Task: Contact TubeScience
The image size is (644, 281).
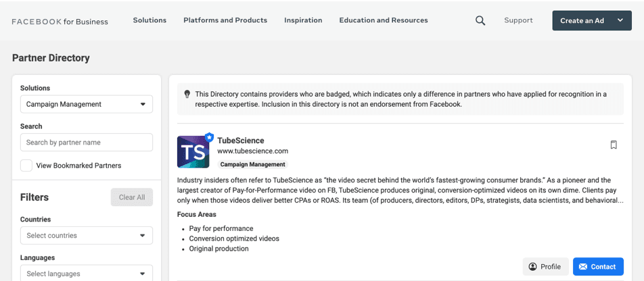Action: click(598, 267)
